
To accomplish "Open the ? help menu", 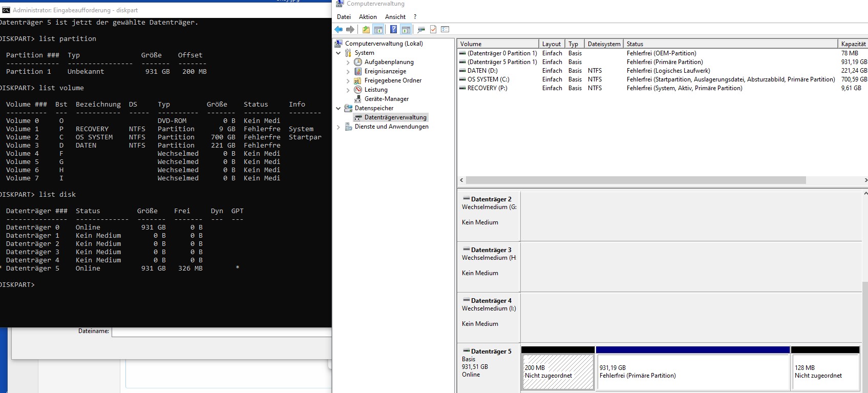I will [x=415, y=17].
